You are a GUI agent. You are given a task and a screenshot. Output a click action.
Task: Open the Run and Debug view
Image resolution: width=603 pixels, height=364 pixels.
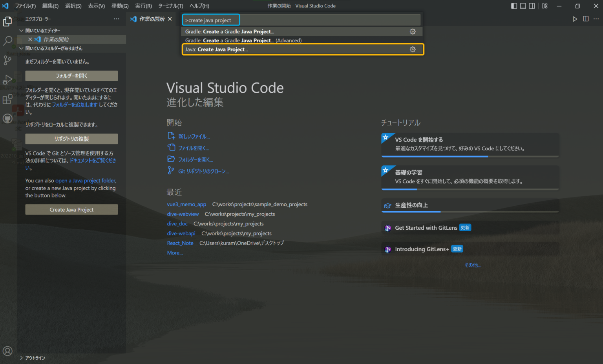coord(7,80)
